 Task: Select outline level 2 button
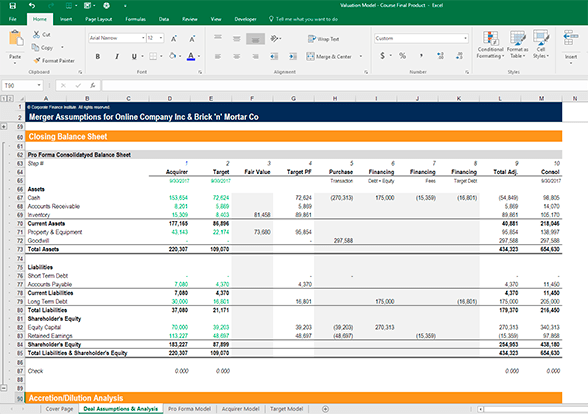tap(10, 99)
